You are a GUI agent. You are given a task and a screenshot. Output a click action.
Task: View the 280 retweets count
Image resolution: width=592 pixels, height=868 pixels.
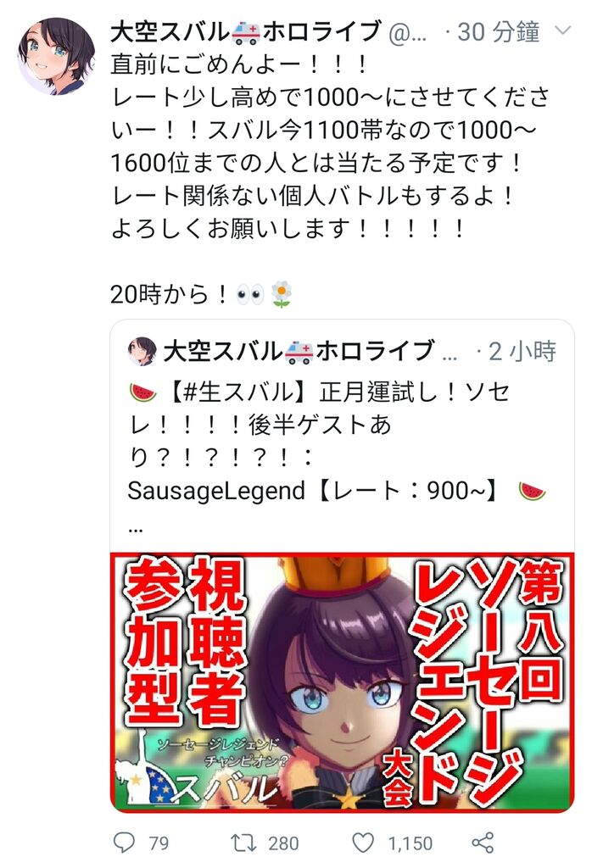tap(283, 843)
